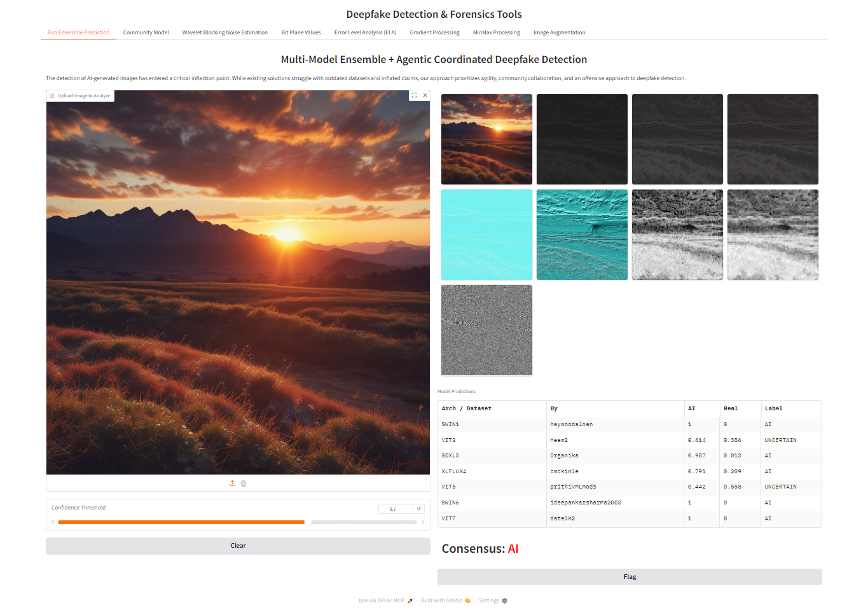Open the Bit Plane Values tab
Viewport: 868px width, 610px height.
pyautogui.click(x=301, y=32)
